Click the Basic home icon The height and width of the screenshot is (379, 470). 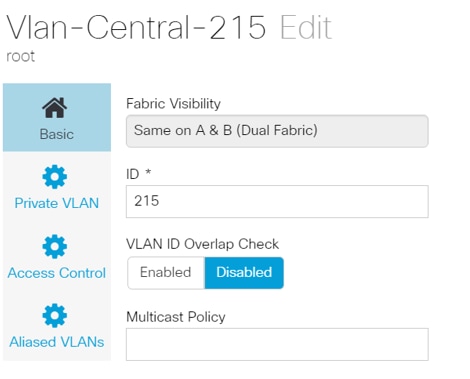55,108
